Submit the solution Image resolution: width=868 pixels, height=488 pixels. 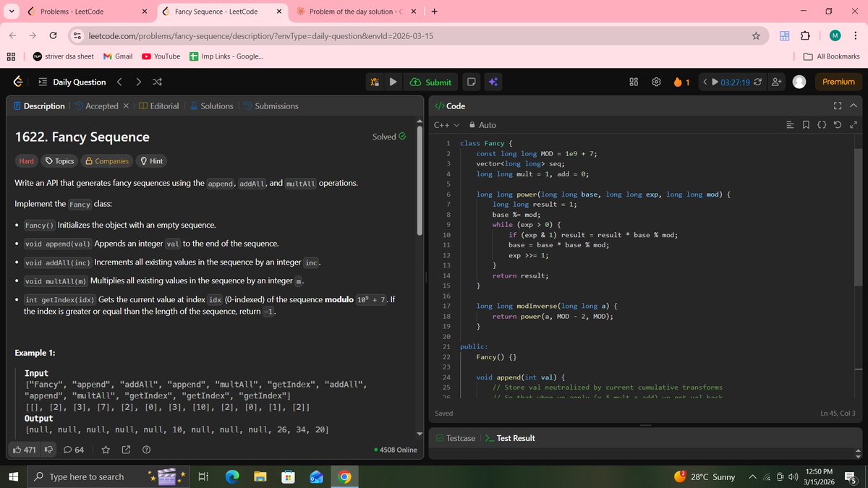(430, 82)
